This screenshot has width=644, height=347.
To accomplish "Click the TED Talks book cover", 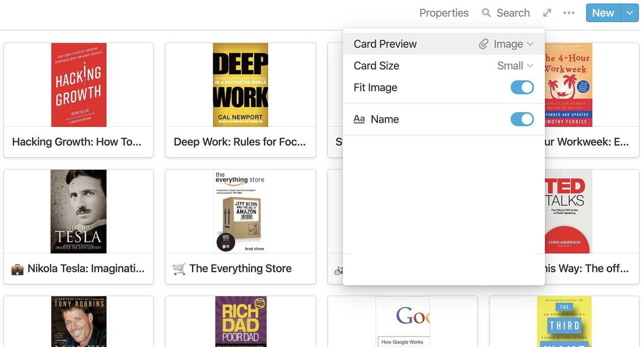I will (x=568, y=211).
